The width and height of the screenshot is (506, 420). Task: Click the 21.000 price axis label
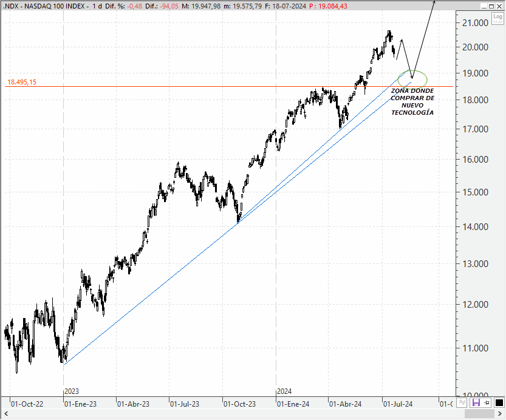point(476,23)
